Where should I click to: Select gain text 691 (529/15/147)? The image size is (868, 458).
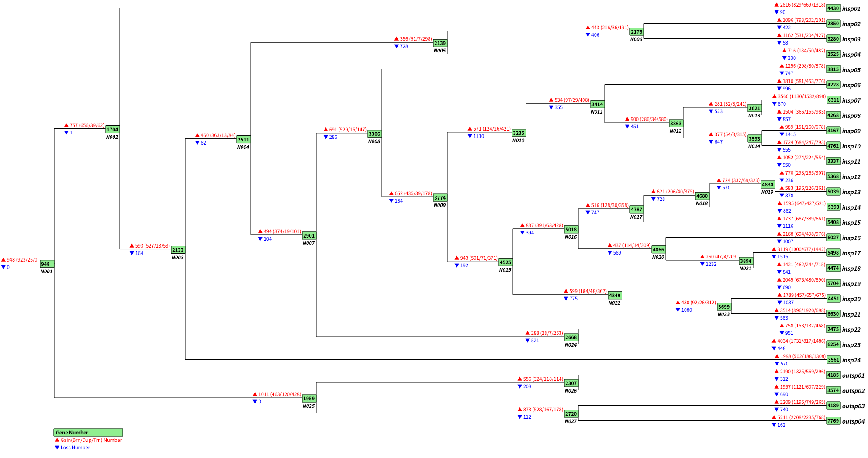[348, 130]
